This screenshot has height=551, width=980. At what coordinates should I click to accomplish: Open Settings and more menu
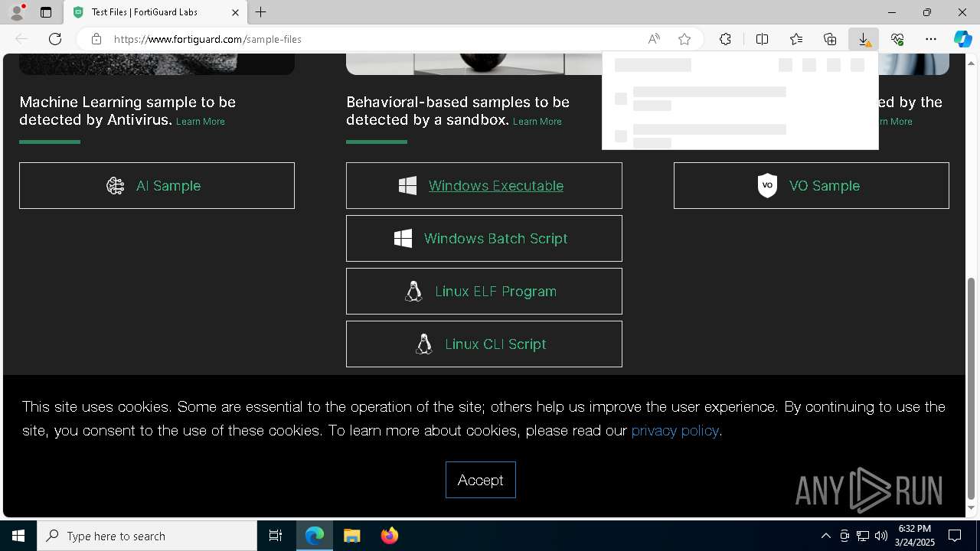[931, 39]
